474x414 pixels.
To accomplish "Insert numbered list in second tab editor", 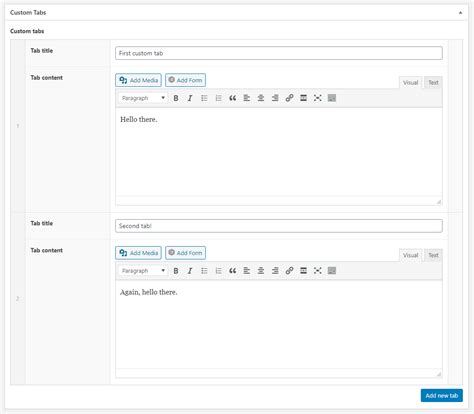I will click(x=218, y=271).
